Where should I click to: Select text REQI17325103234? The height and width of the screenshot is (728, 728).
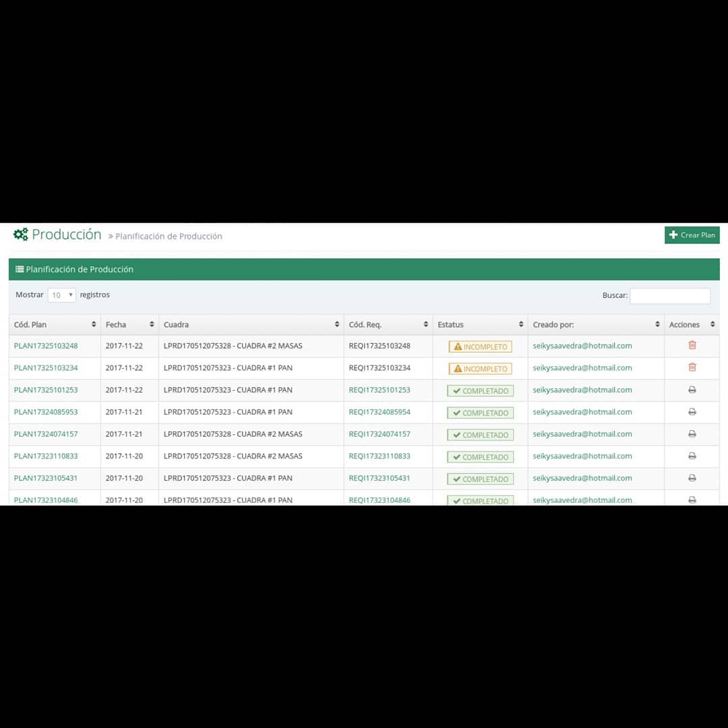coord(380,368)
